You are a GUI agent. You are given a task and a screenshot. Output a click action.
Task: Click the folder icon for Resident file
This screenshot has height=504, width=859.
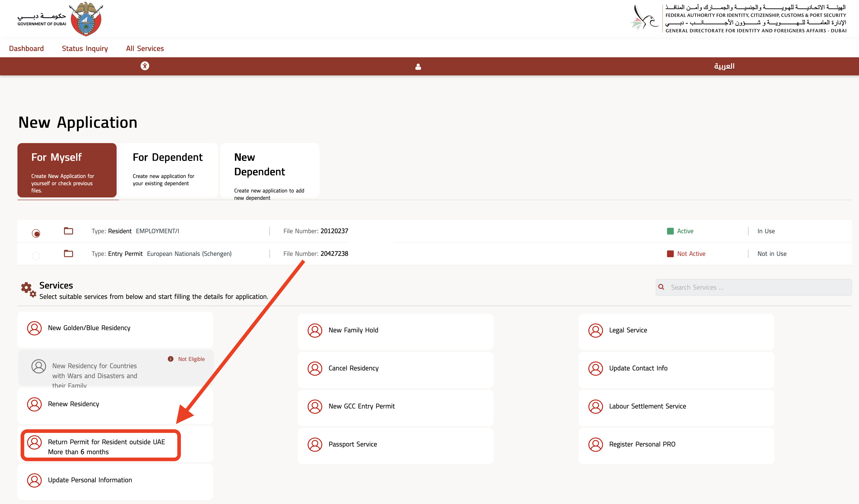tap(69, 231)
